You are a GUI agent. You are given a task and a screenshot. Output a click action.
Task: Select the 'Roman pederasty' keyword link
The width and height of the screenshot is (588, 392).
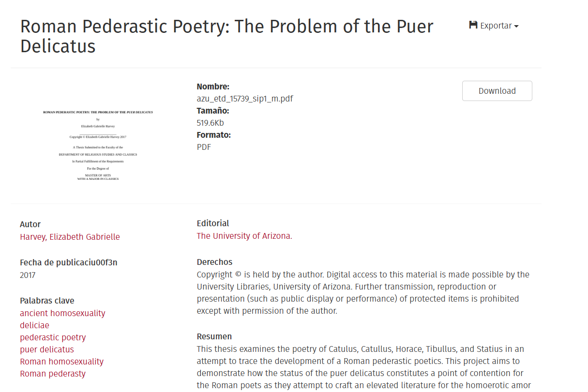53,374
